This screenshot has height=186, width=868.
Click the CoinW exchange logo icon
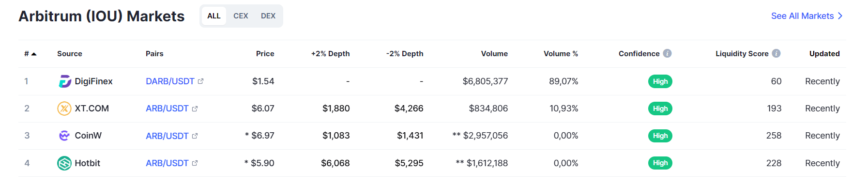[x=64, y=136]
